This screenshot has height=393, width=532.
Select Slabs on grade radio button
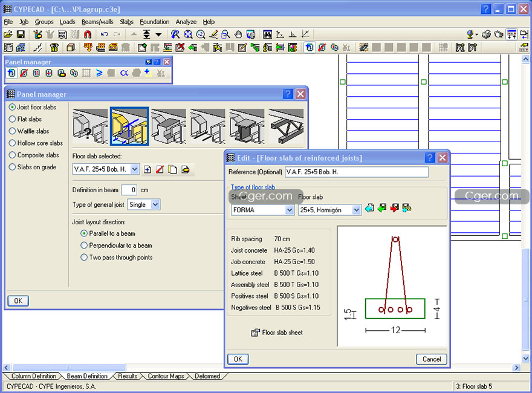[x=12, y=167]
